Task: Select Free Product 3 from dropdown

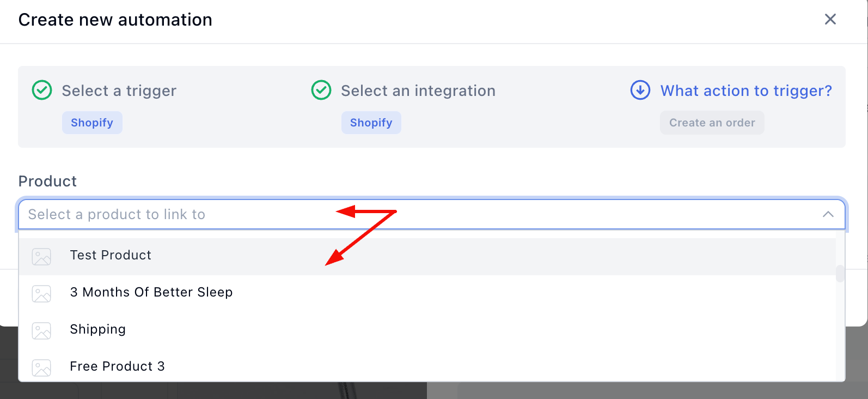Action: pos(117,366)
